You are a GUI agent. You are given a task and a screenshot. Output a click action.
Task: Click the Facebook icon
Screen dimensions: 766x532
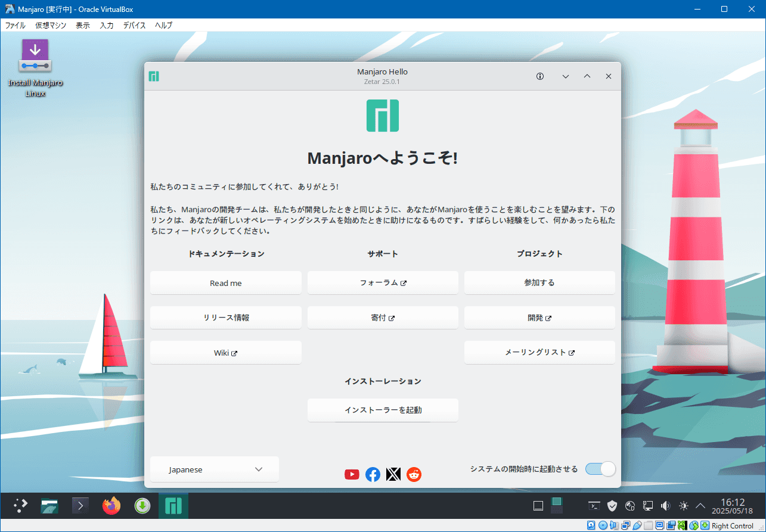click(373, 474)
